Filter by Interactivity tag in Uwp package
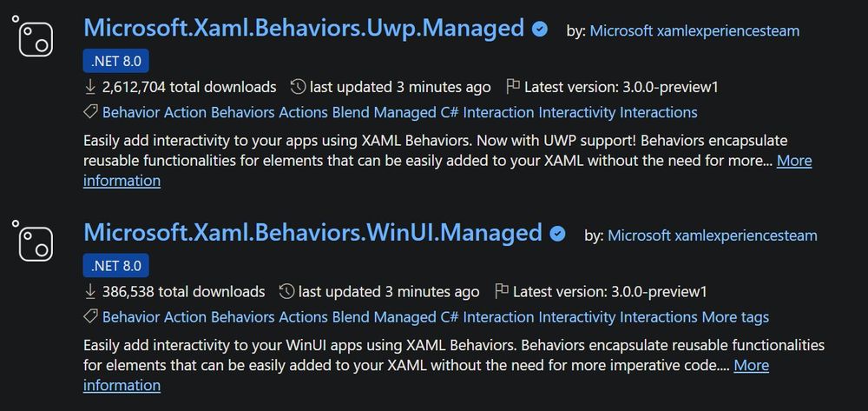The image size is (868, 411). [x=577, y=112]
